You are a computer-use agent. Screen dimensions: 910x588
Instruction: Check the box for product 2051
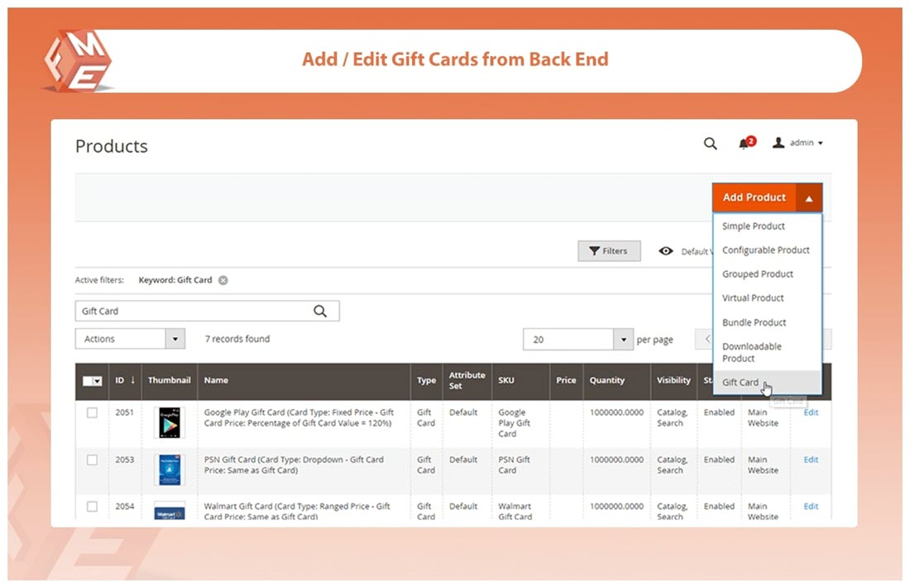tap(92, 413)
